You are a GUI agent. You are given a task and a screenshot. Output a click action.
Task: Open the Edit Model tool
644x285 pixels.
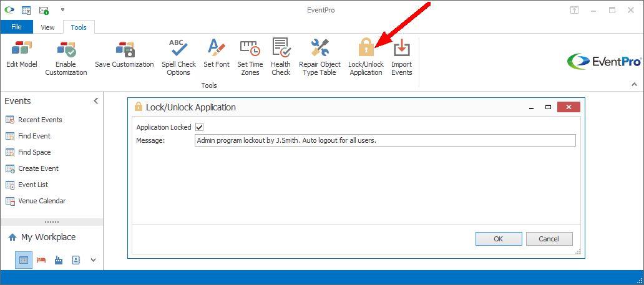click(22, 54)
